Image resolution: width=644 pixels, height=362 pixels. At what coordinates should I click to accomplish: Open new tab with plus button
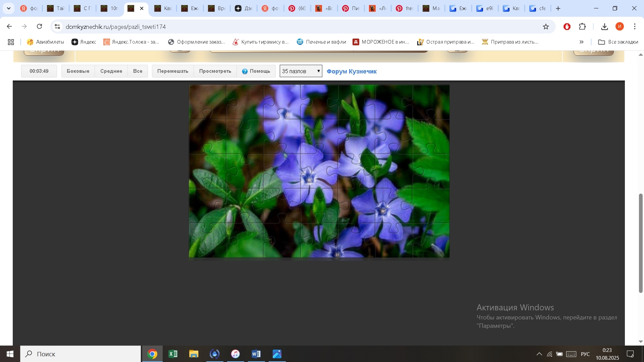558,8
